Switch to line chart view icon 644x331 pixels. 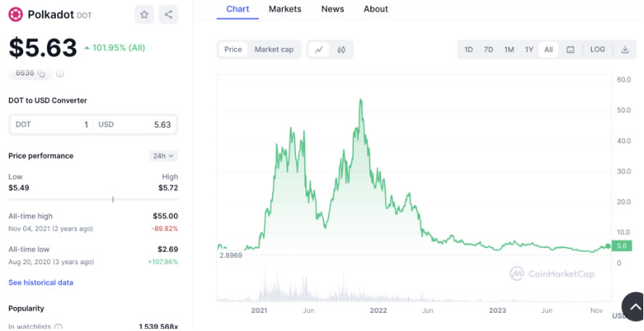coord(319,50)
